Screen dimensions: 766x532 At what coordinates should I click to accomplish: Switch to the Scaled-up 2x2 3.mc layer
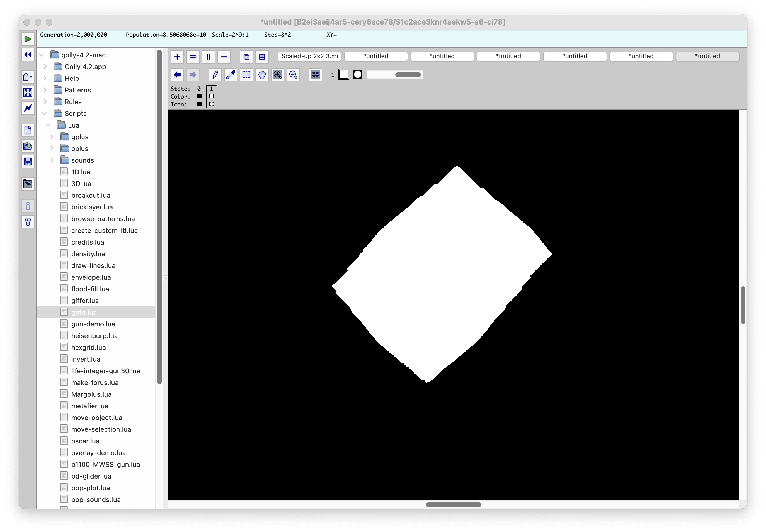tap(310, 56)
